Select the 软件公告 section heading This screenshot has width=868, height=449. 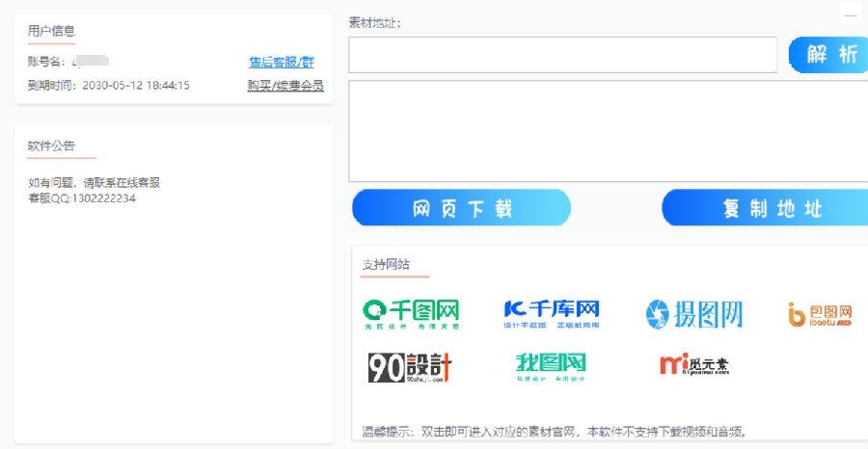click(51, 146)
